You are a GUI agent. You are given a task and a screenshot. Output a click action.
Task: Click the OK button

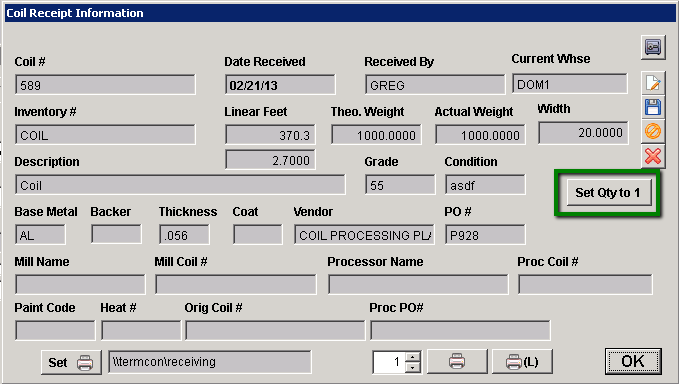click(633, 361)
